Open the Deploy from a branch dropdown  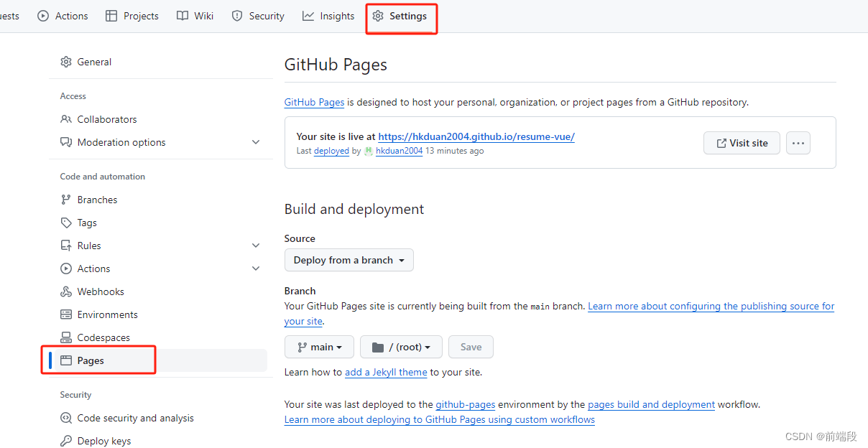349,260
